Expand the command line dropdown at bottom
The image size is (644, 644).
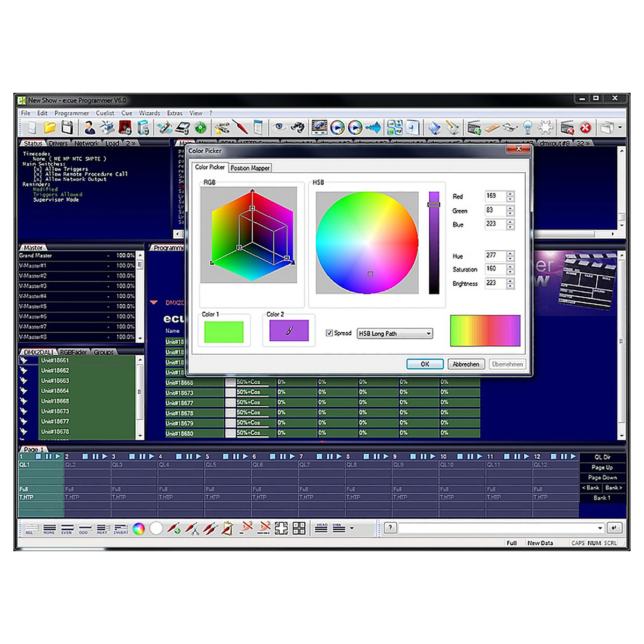coord(601,528)
